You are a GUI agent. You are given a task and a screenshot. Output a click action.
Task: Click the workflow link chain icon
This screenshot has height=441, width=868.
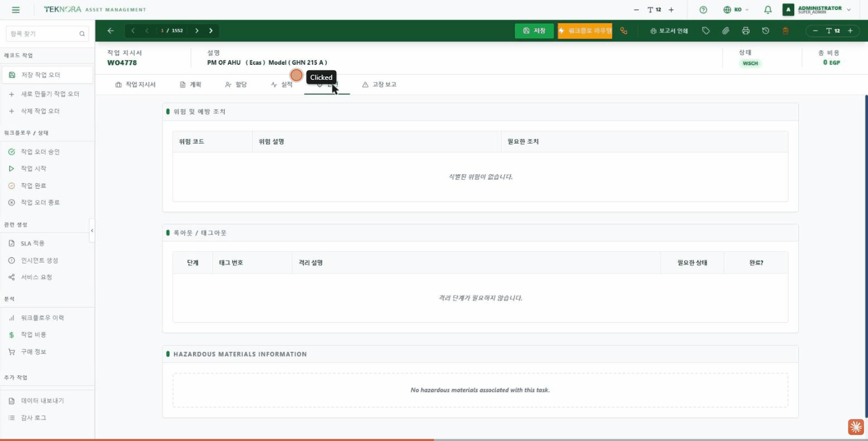coord(624,31)
